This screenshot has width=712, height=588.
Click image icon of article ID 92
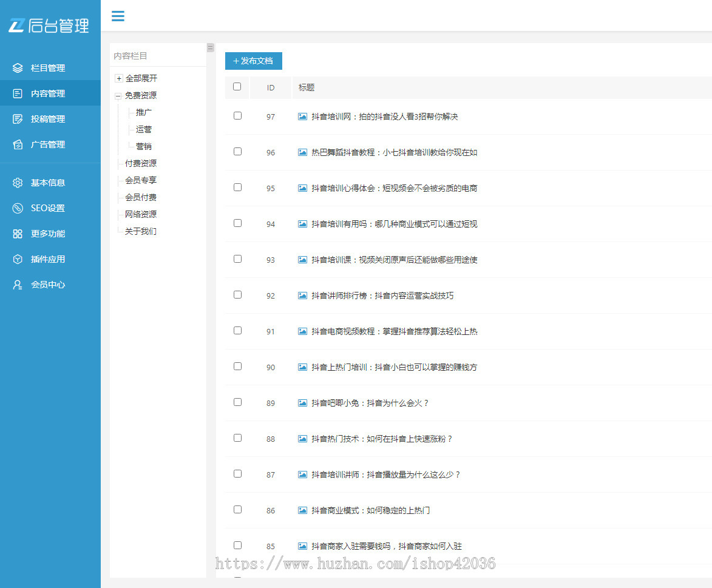coord(302,296)
